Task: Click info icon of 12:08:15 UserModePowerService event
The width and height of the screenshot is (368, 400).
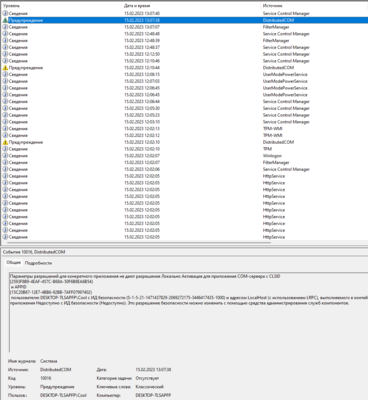Action: 5,74
